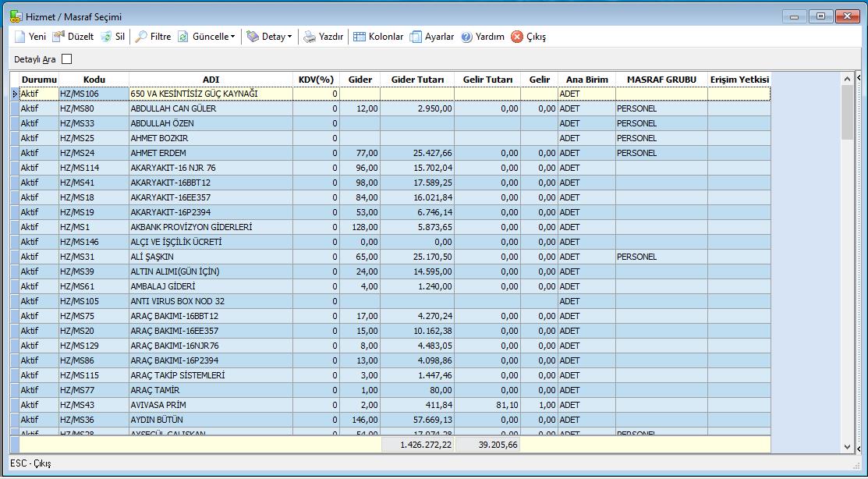
Task: Click the Yazdır printer icon
Action: (x=310, y=37)
